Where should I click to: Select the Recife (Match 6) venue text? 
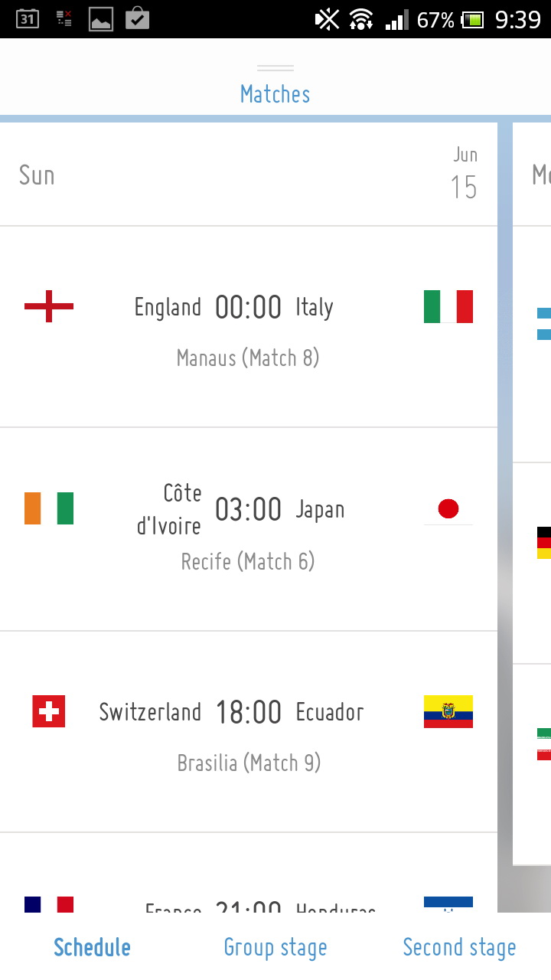point(248,561)
